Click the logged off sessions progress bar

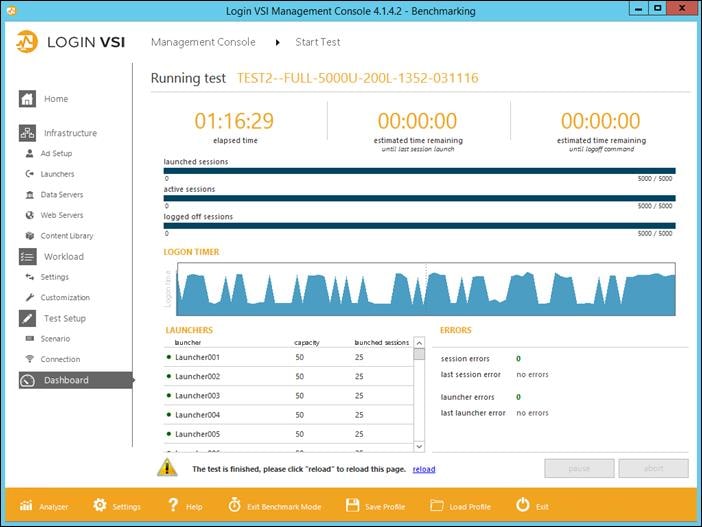pos(419,226)
